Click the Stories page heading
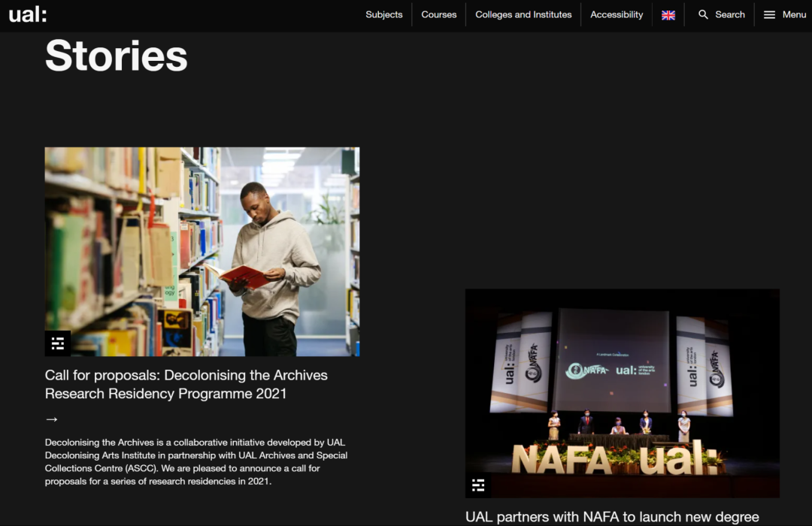This screenshot has width=812, height=526. 116,56
